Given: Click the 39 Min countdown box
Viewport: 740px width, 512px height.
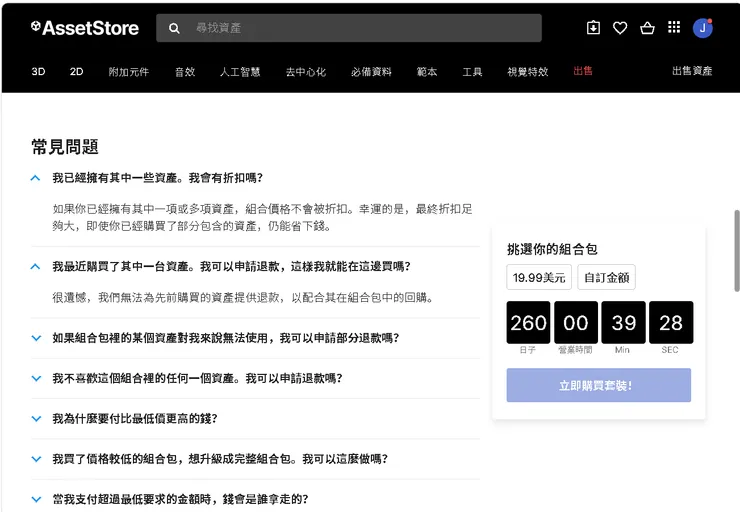Looking at the screenshot, I should (623, 323).
